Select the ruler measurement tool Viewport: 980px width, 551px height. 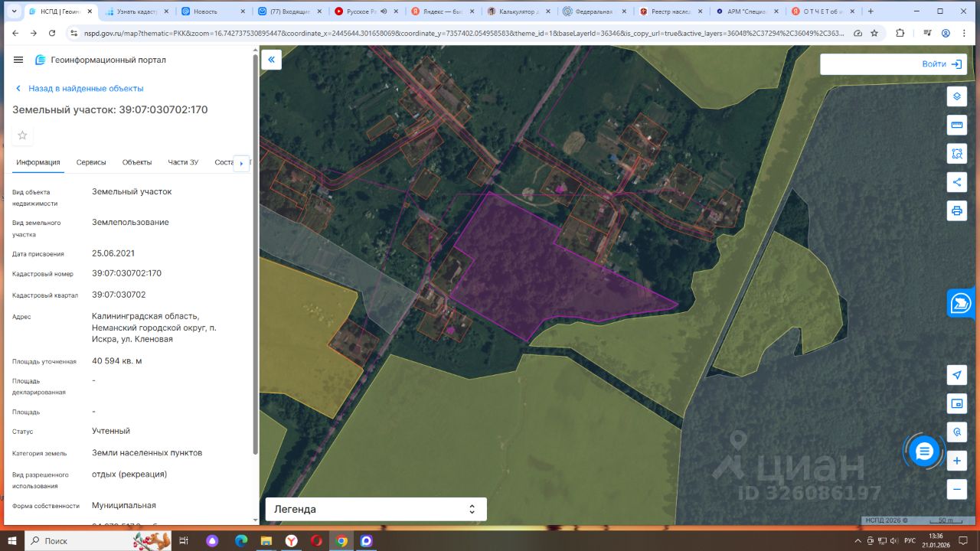[x=956, y=125]
